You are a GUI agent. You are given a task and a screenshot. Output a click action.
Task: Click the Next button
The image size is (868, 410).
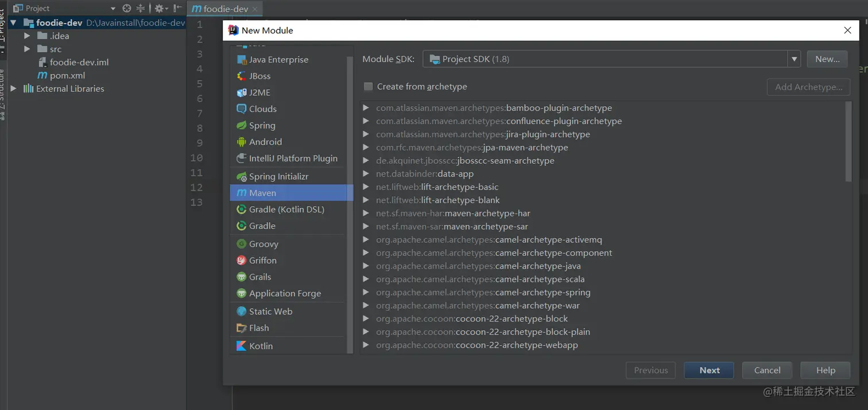coord(709,370)
